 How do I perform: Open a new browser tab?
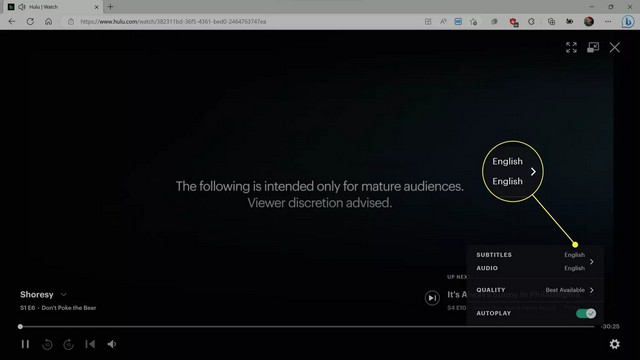coord(110,7)
